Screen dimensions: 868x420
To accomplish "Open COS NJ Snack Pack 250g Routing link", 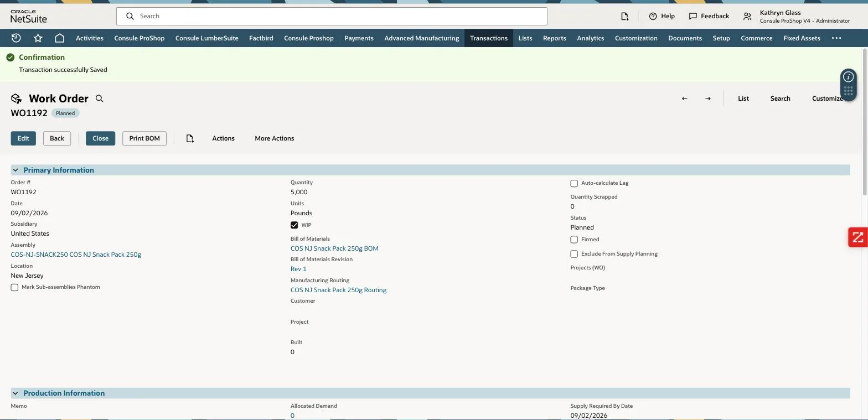I will point(338,290).
